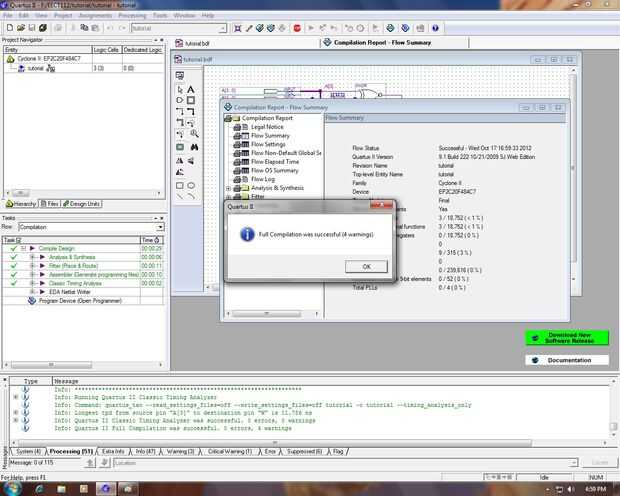Click the New file icon in toolbar
Image resolution: width=620 pixels, height=496 pixels.
pos(10,28)
